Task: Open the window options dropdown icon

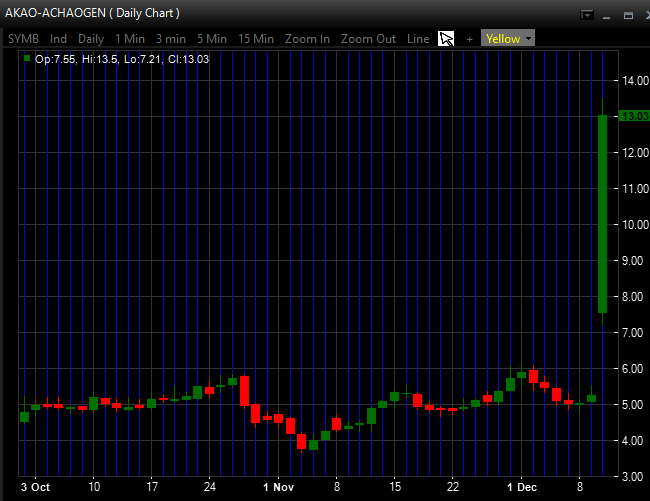Action: 587,15
